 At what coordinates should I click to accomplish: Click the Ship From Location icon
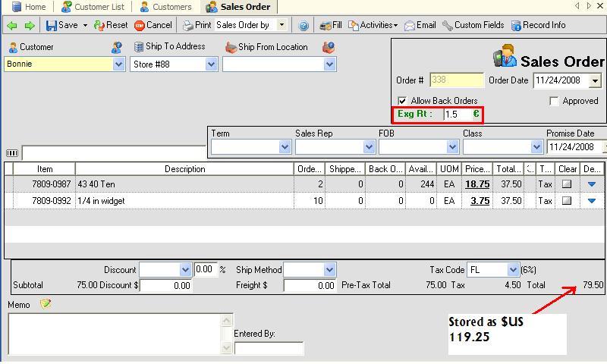(x=231, y=47)
